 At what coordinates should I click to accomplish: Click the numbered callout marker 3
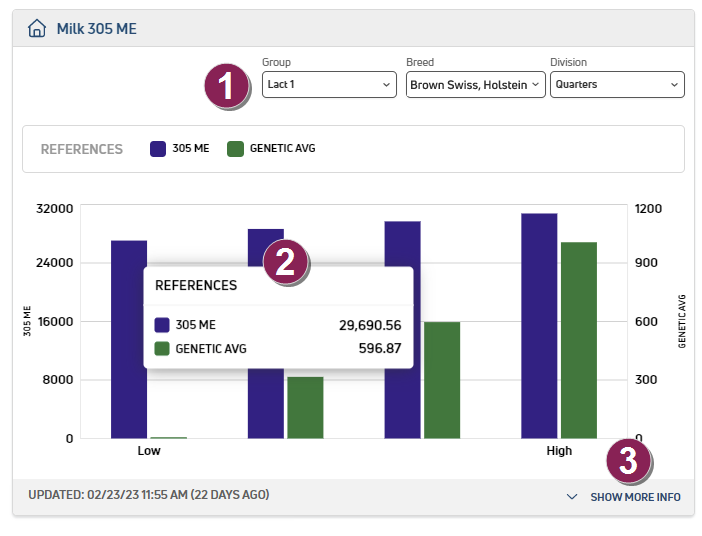[x=628, y=461]
